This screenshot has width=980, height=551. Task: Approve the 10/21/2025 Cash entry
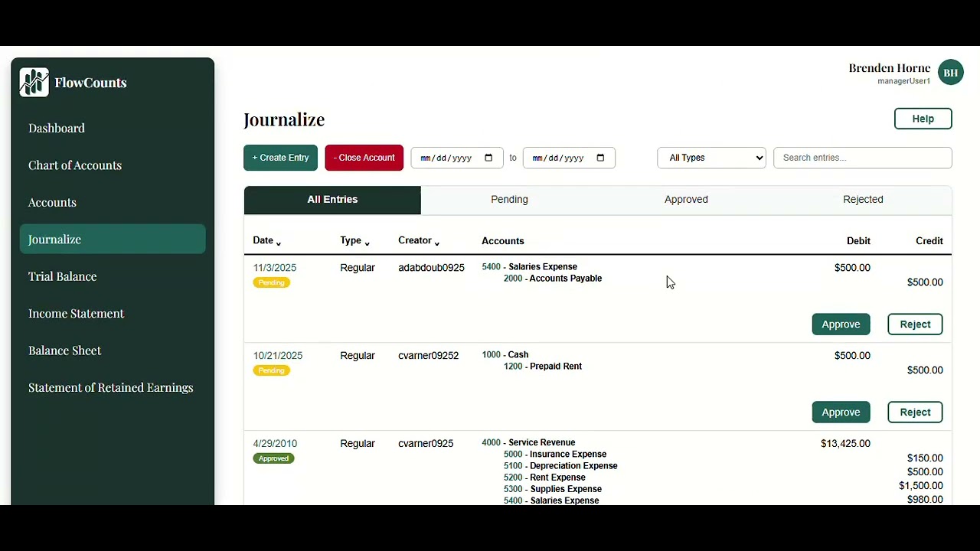(x=841, y=412)
